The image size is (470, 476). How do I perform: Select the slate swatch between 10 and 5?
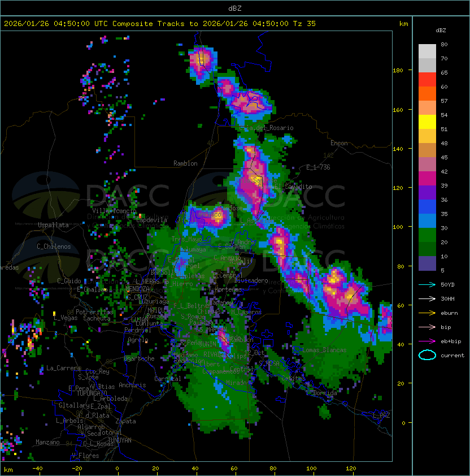click(x=427, y=263)
